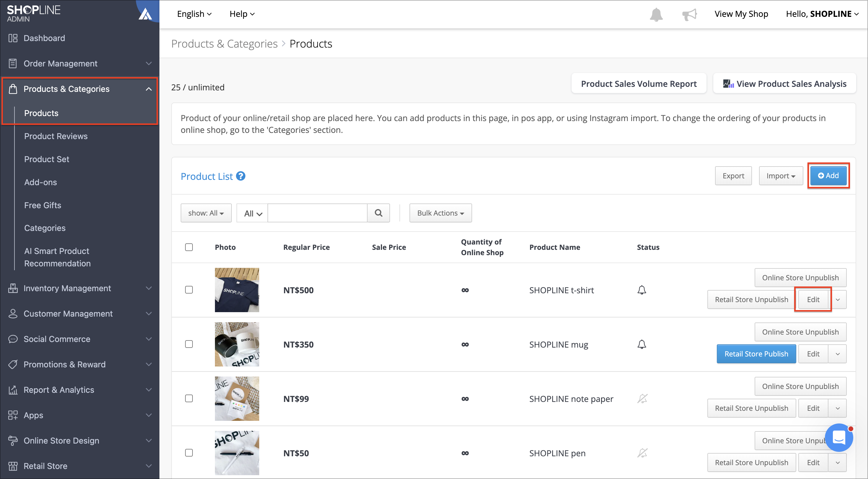
Task: Click the Social Commerce chat icon
Action: [x=13, y=339]
